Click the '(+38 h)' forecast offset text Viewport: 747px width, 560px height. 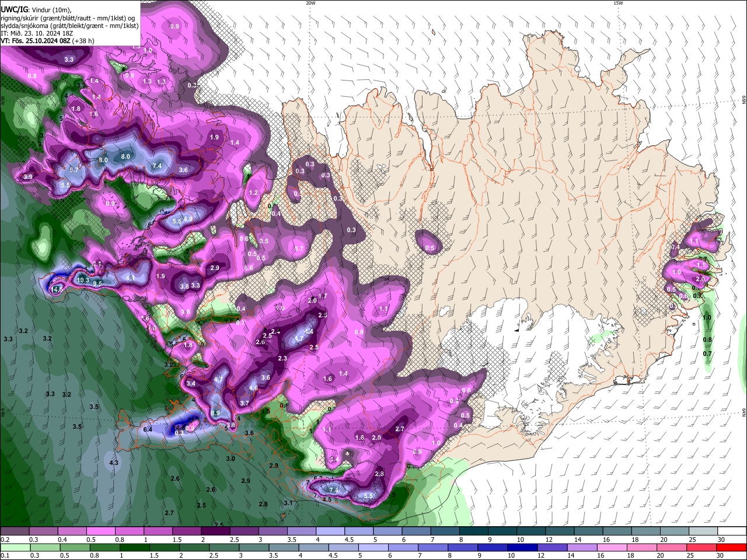(x=83, y=41)
